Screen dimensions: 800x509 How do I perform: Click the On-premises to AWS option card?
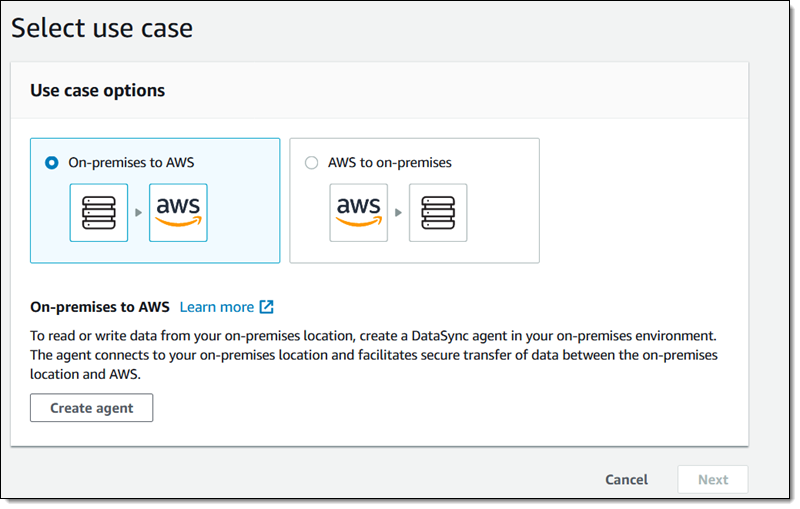[155, 200]
